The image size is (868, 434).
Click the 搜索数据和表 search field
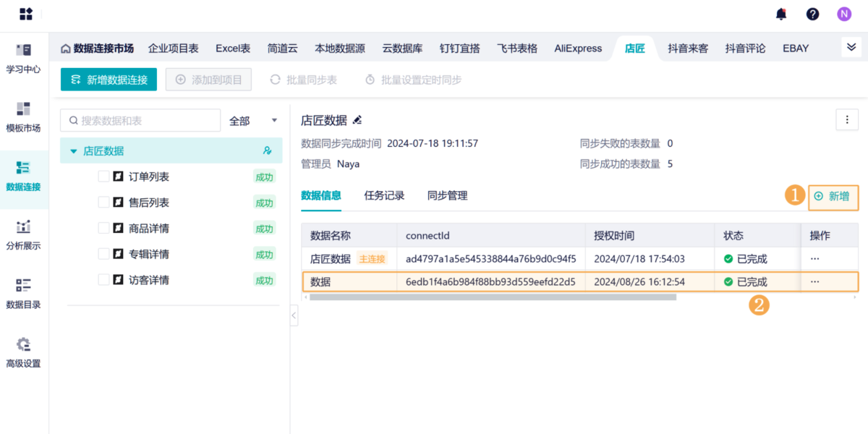tap(140, 121)
